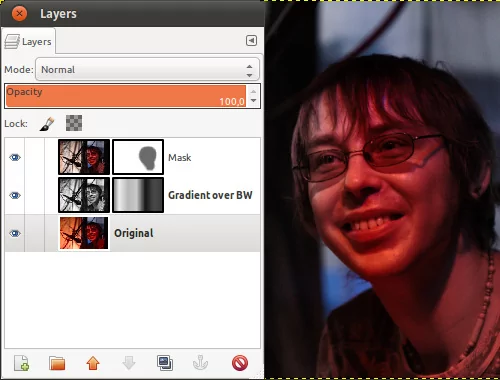The height and width of the screenshot is (380, 500).
Task: Increase opacity with the up arrow
Action: tap(254, 91)
